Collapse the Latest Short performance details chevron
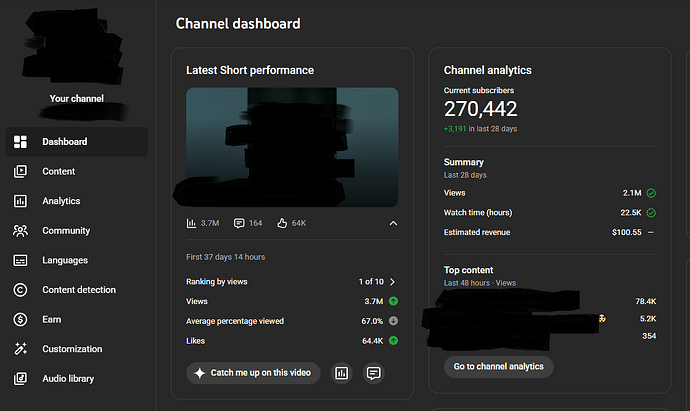The height and width of the screenshot is (411, 690). coord(393,223)
